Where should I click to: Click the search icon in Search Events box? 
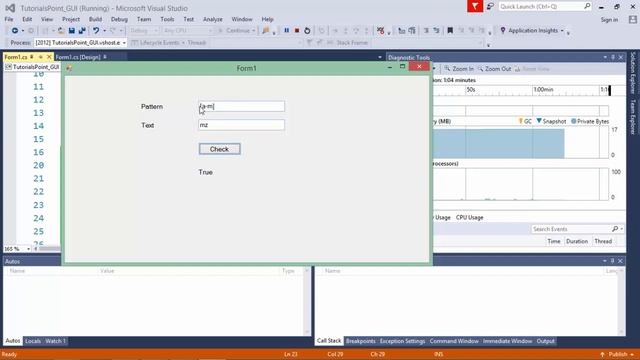615,229
